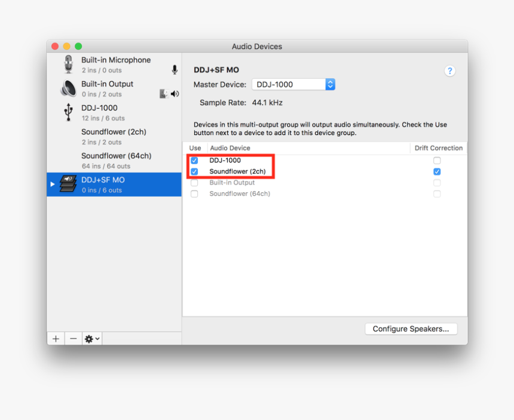Minimize the Audio Devices window
The height and width of the screenshot is (420, 514).
coord(66,46)
